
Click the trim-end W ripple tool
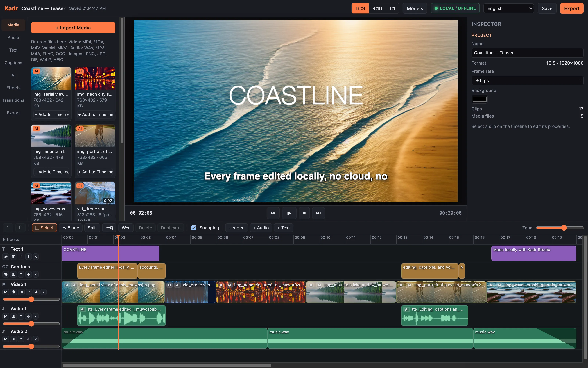click(126, 228)
